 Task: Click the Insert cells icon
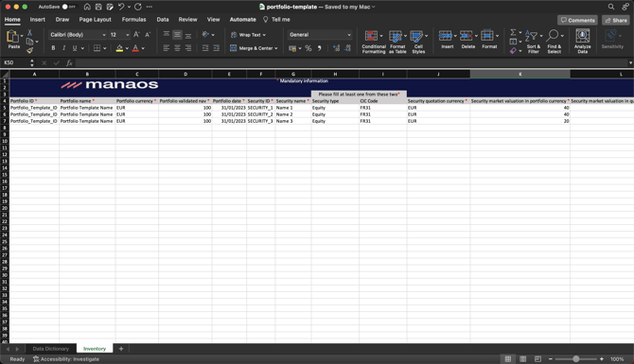445,36
